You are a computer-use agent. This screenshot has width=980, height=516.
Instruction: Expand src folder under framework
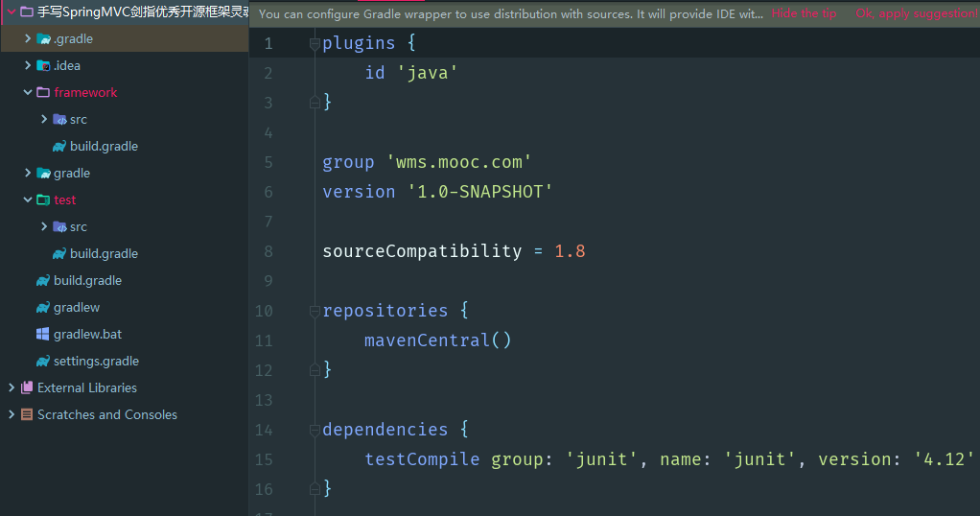point(44,119)
